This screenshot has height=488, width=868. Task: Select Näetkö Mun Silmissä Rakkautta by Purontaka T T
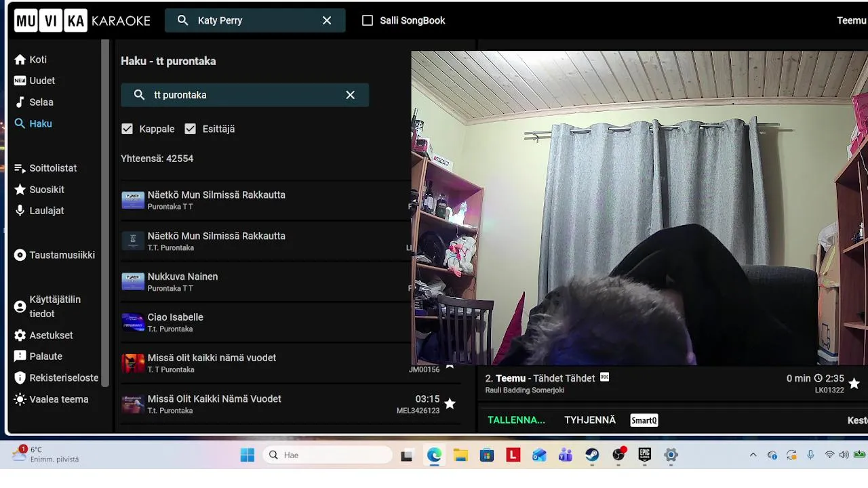point(266,200)
